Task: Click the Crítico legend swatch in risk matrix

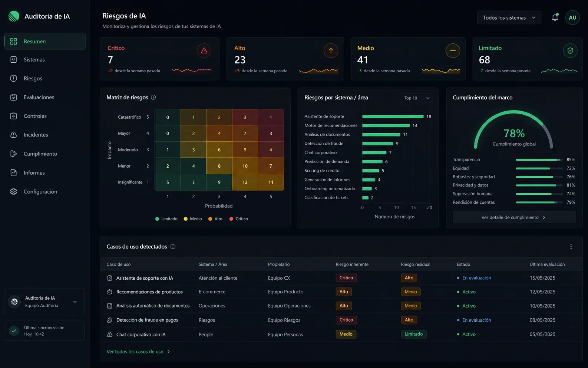Action: (231, 219)
